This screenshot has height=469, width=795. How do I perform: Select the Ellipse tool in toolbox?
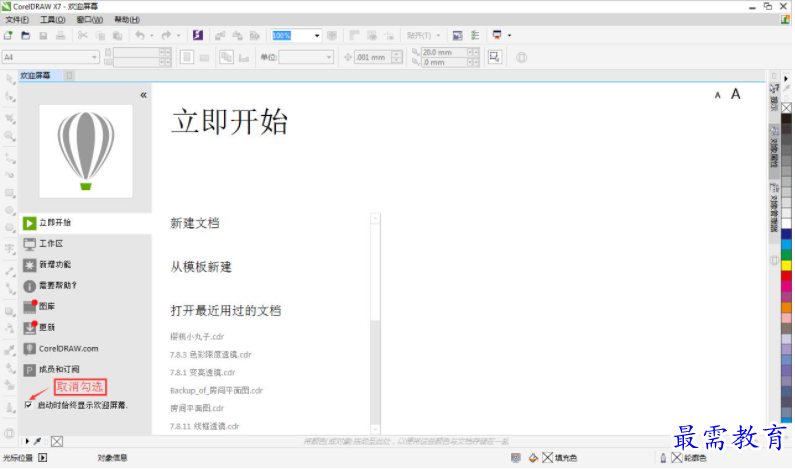10,211
